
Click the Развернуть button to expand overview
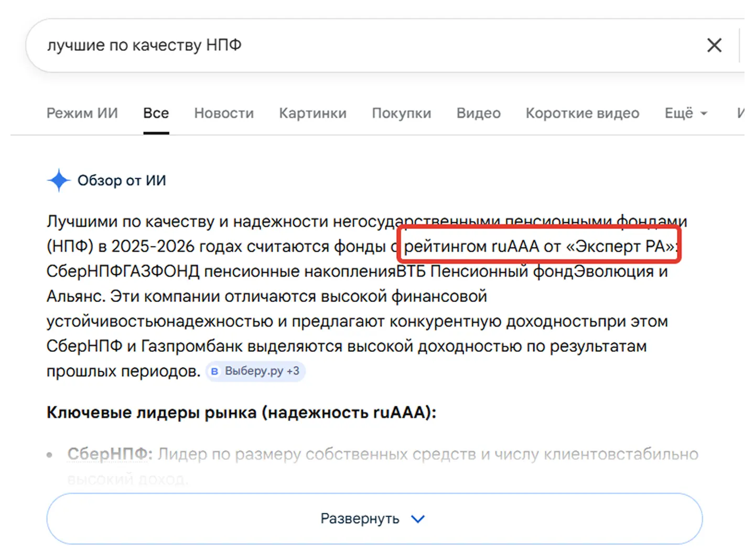coord(374,519)
